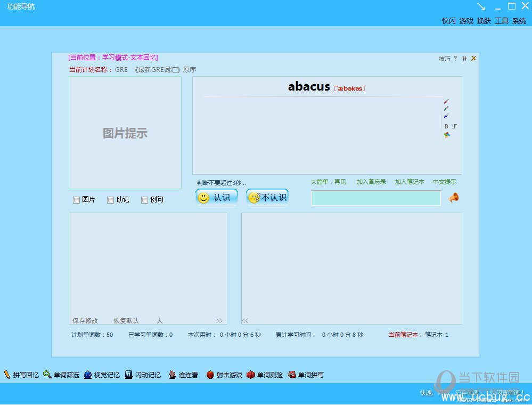Click the blue pen marker
The width and height of the screenshot is (532, 405).
pyautogui.click(x=446, y=116)
